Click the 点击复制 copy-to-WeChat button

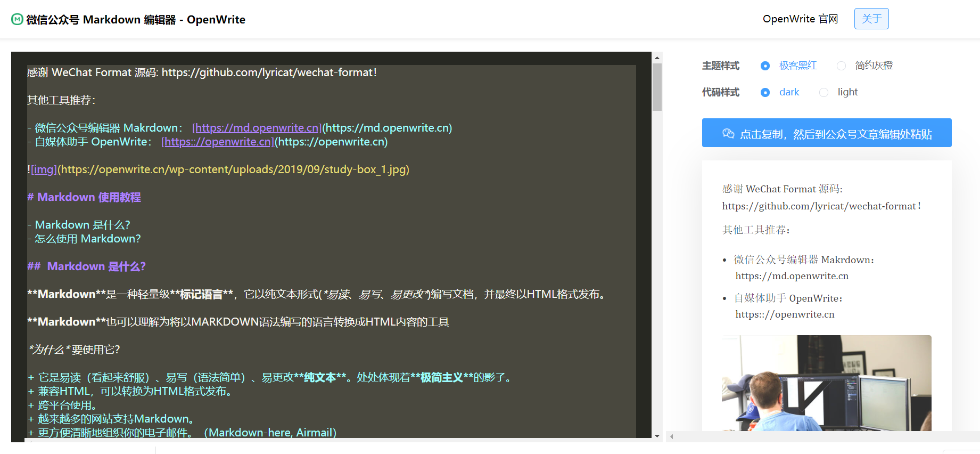pyautogui.click(x=827, y=133)
